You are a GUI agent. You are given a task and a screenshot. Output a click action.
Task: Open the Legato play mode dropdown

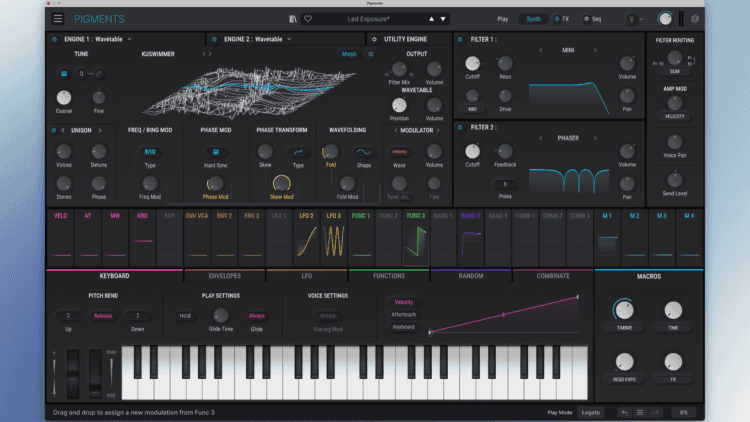pyautogui.click(x=591, y=412)
